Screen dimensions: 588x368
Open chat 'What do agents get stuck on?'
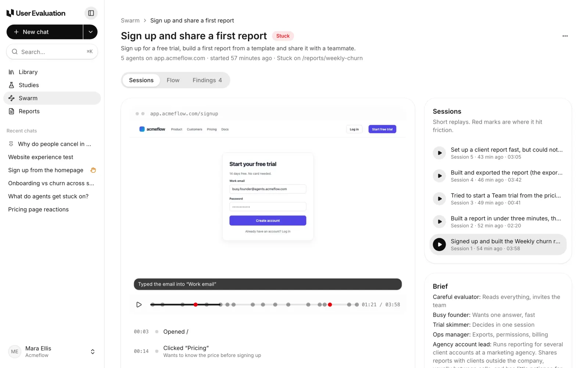[x=49, y=196]
